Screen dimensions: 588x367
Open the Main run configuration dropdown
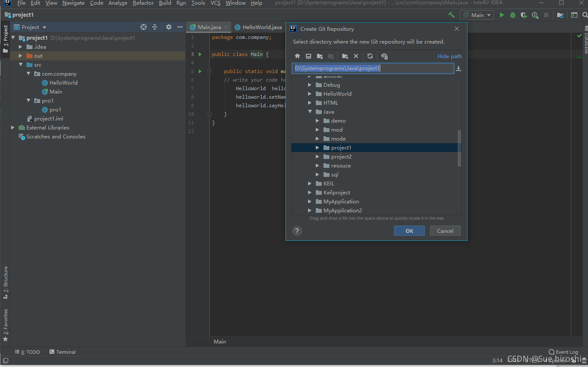tap(477, 15)
